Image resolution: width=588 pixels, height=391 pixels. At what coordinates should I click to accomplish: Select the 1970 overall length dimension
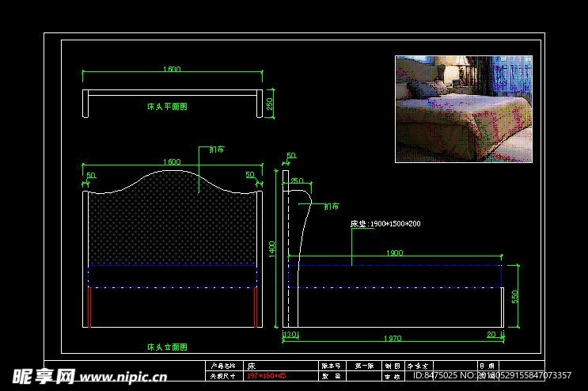coord(393,339)
